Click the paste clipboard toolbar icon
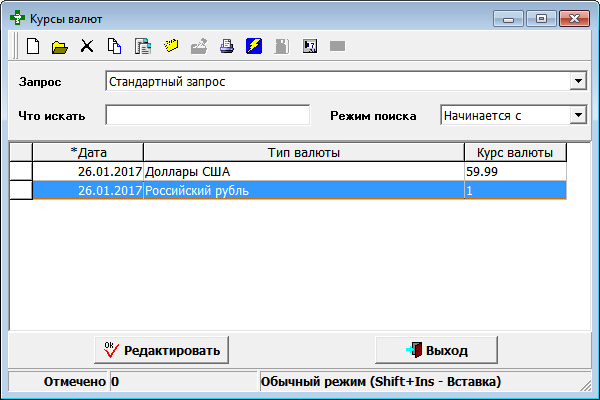This screenshot has height=400, width=600. (143, 46)
